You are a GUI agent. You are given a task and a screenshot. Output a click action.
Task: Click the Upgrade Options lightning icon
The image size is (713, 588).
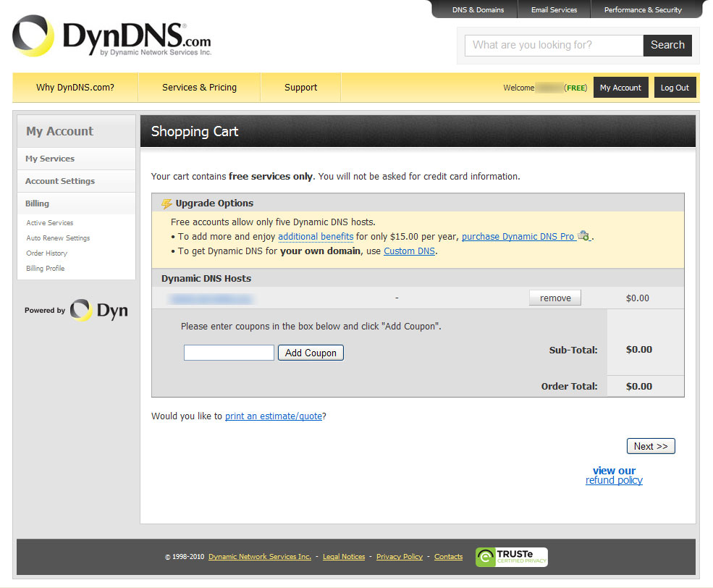(166, 203)
